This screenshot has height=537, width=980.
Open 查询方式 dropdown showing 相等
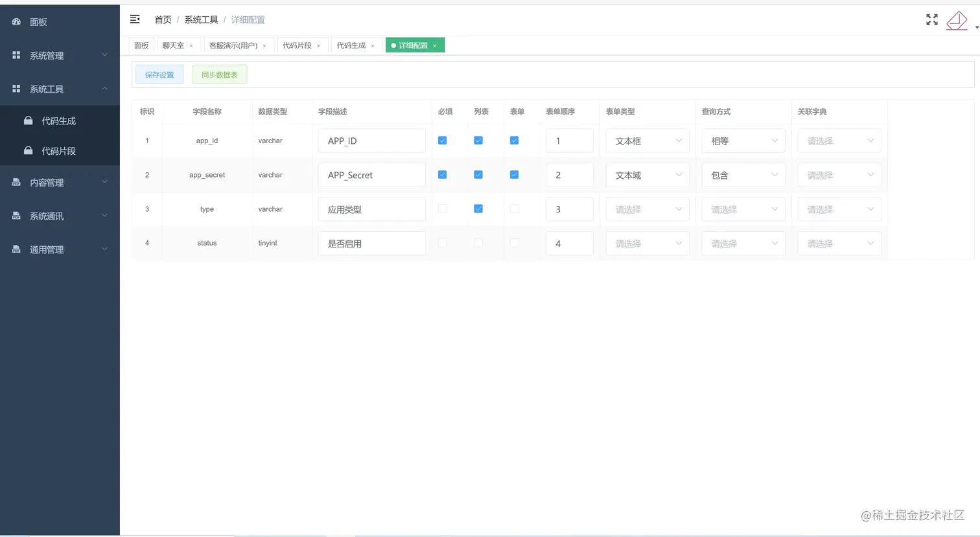pos(743,141)
